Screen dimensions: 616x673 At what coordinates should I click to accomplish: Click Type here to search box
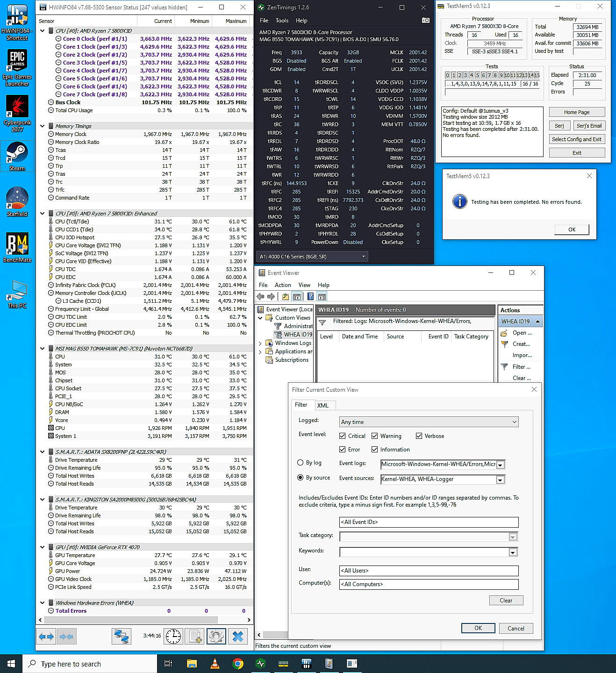90,664
